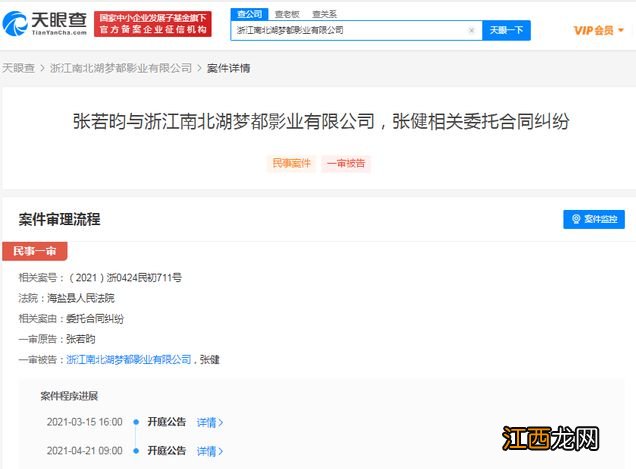The height and width of the screenshot is (469, 636).
Task: Switch to the 查老板 search tab
Action: coord(287,15)
